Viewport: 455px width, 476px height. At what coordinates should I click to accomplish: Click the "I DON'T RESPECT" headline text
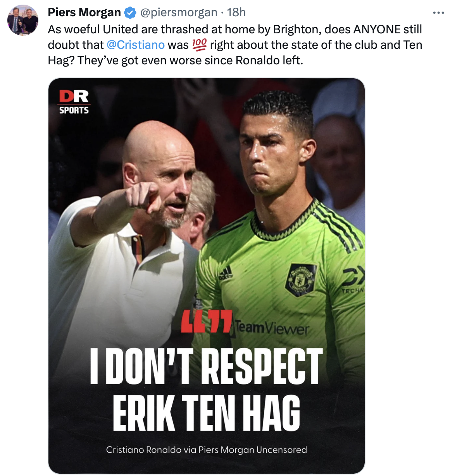point(206,366)
